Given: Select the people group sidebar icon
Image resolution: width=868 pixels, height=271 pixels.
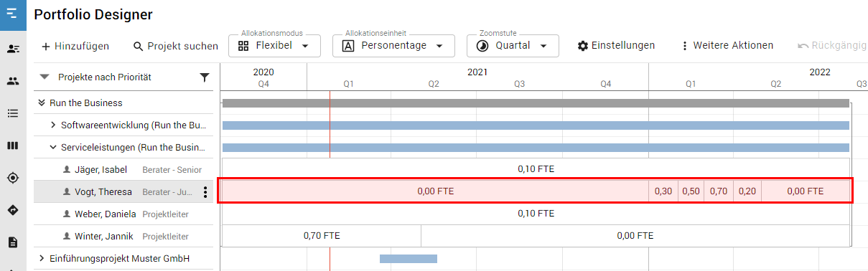Looking at the screenshot, I should click(13, 81).
